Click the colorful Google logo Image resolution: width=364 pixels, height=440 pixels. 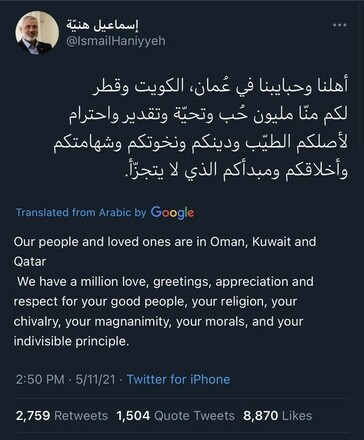click(x=172, y=213)
